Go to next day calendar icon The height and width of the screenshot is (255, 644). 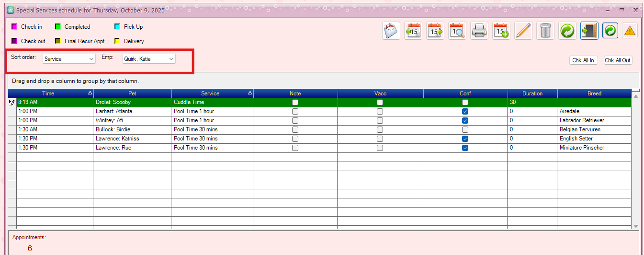435,31
